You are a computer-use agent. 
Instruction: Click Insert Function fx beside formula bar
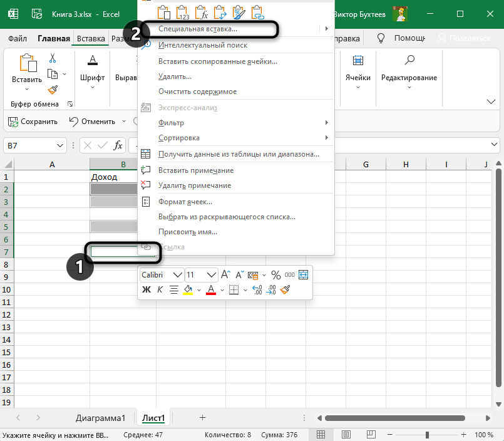coord(118,145)
